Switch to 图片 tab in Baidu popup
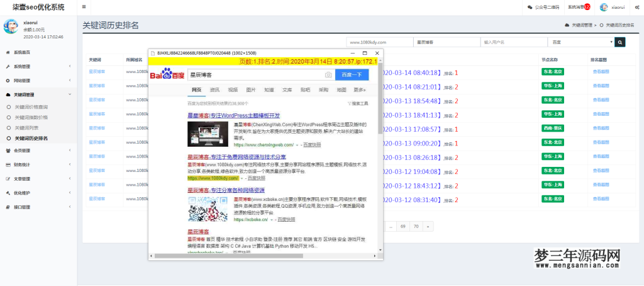Image resolution: width=644 pixels, height=286 pixels. [x=251, y=89]
